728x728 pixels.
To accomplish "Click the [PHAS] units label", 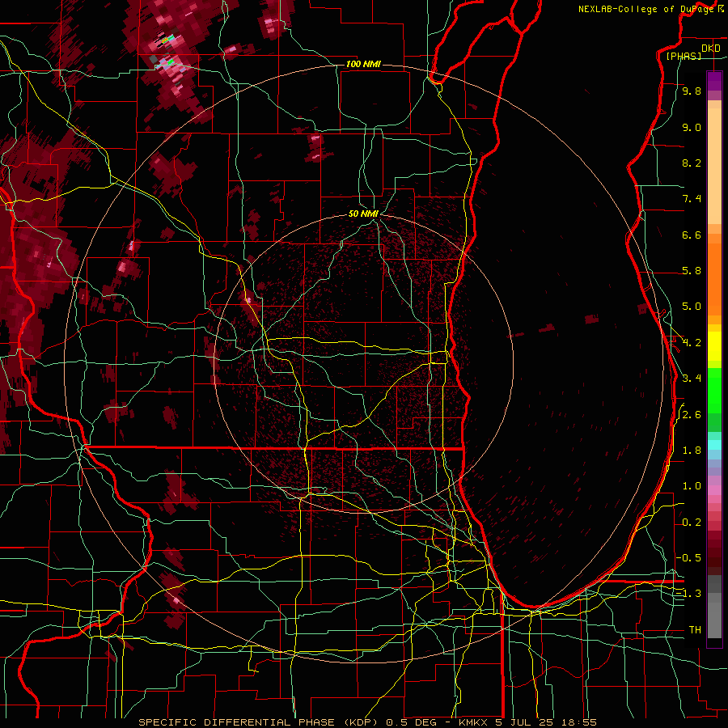I will (x=684, y=56).
